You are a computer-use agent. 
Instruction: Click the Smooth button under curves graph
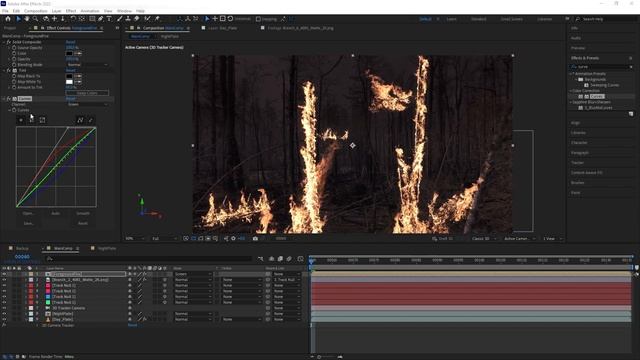click(83, 213)
